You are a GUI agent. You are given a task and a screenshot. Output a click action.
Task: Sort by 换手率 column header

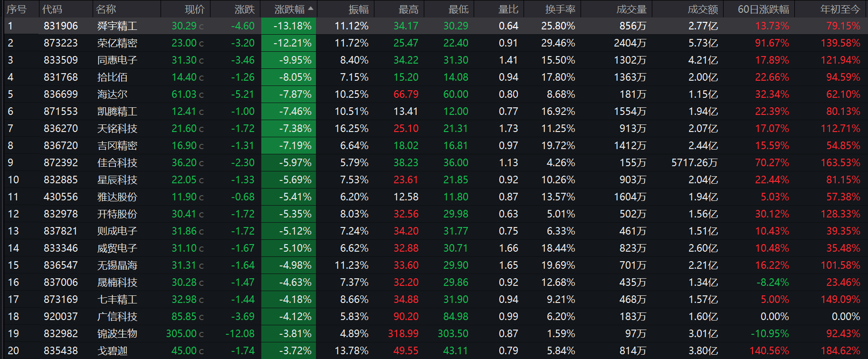pos(560,9)
